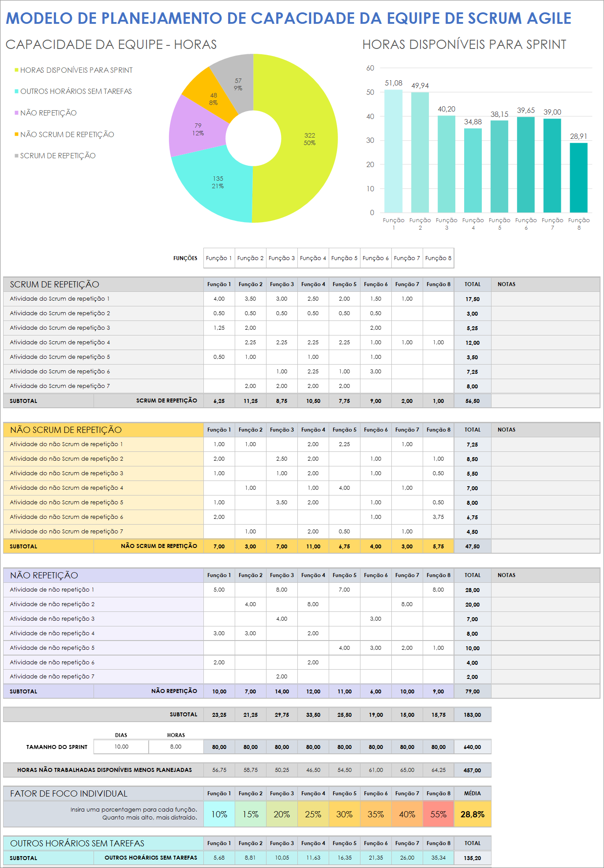604x868 pixels.
Task: Click the DIAS input showing 10,00
Action: [x=121, y=747]
